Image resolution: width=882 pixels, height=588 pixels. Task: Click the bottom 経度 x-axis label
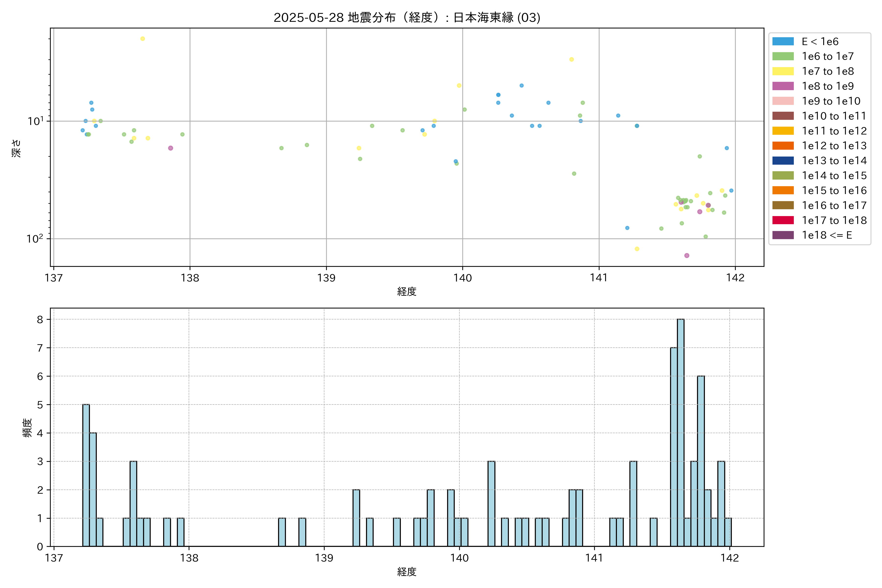(406, 572)
